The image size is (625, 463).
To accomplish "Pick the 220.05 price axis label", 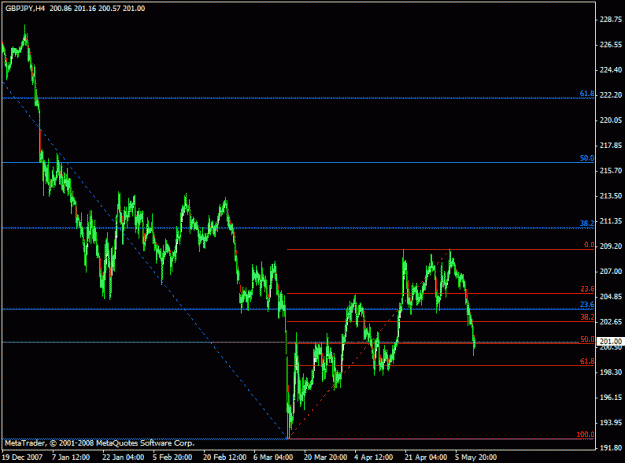I will click(611, 120).
